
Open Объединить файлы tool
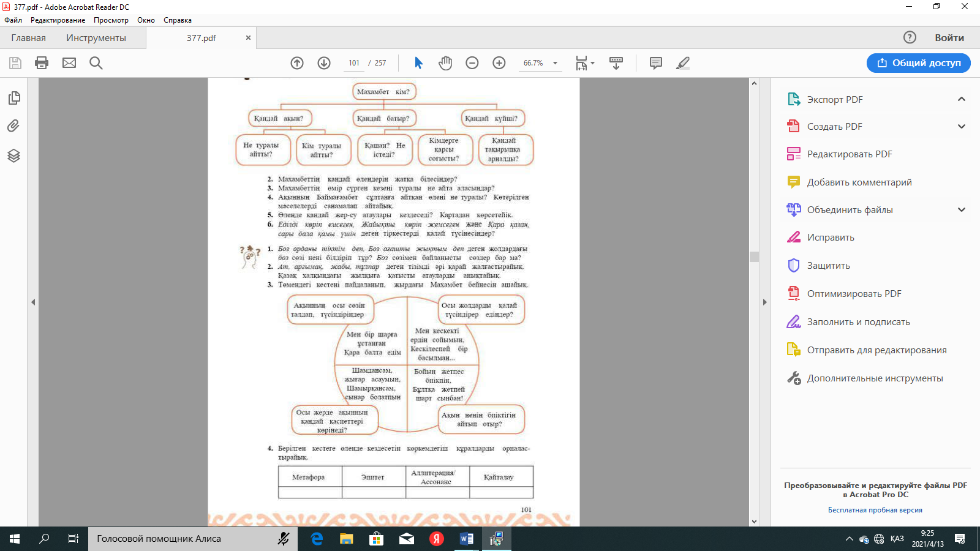point(850,210)
